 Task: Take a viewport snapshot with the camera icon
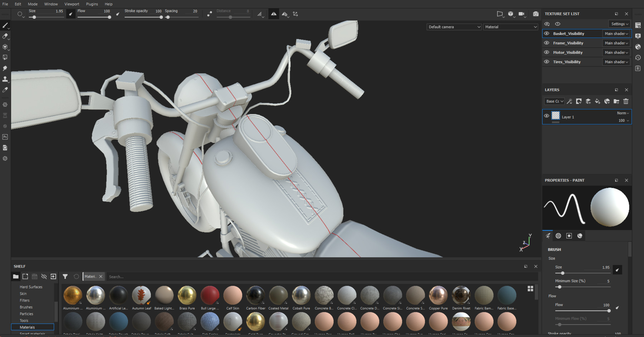pyautogui.click(x=536, y=14)
